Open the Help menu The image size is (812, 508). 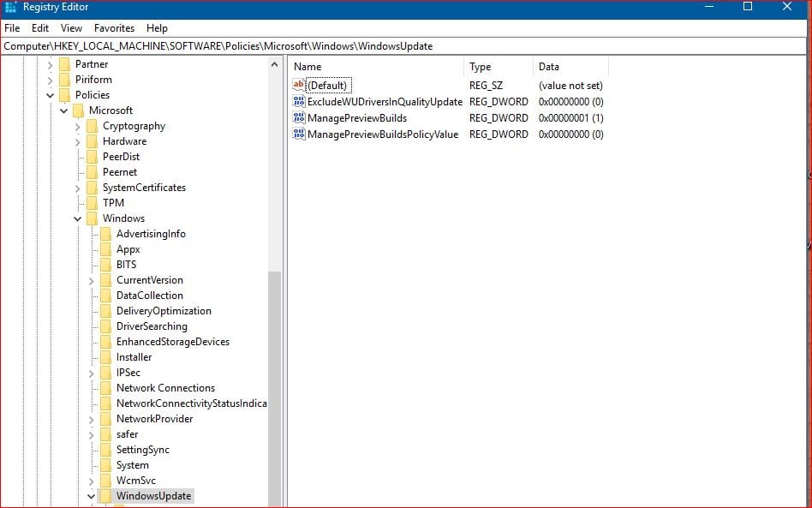point(157,28)
